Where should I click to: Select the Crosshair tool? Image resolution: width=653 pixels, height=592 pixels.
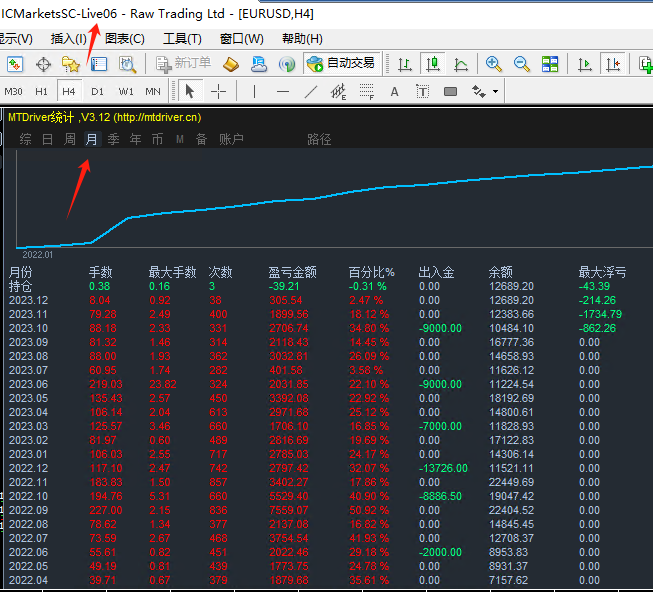point(218,91)
